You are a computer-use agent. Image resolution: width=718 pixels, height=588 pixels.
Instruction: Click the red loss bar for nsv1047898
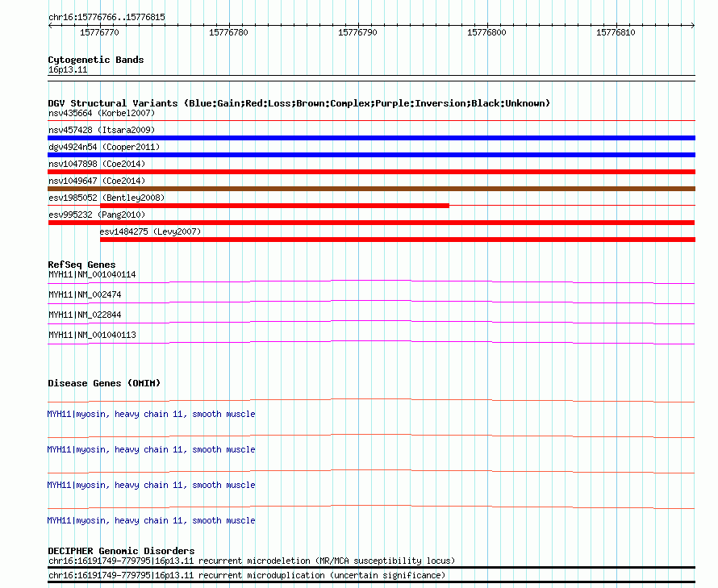(x=371, y=172)
